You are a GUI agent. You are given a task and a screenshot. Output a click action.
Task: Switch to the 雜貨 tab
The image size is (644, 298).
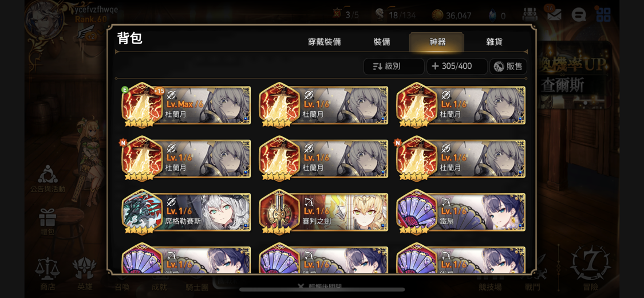click(x=494, y=42)
